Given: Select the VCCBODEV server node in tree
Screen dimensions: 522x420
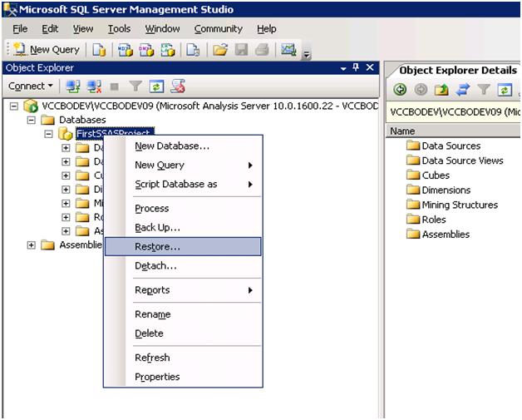Looking at the screenshot, I should pos(201,106).
